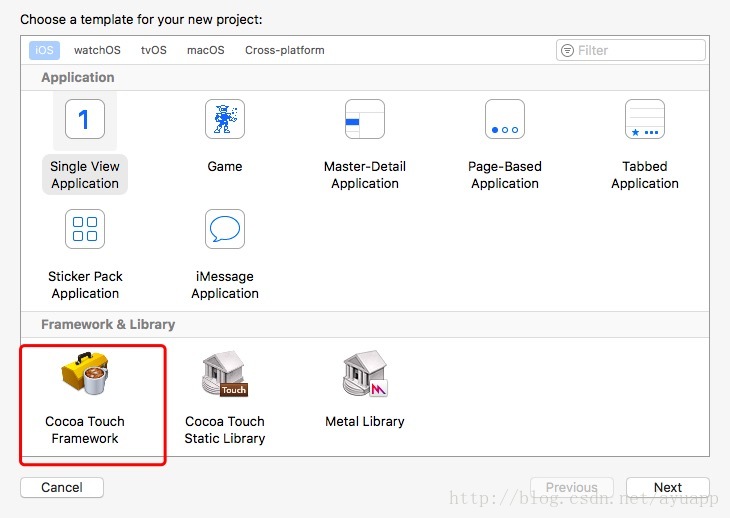The image size is (730, 518).
Task: Choose the Game template icon
Action: 225,119
